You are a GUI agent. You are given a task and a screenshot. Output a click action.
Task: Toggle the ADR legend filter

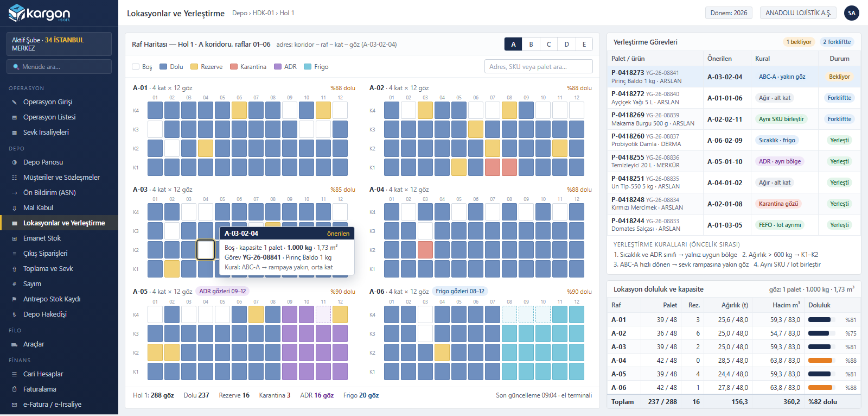pos(285,67)
